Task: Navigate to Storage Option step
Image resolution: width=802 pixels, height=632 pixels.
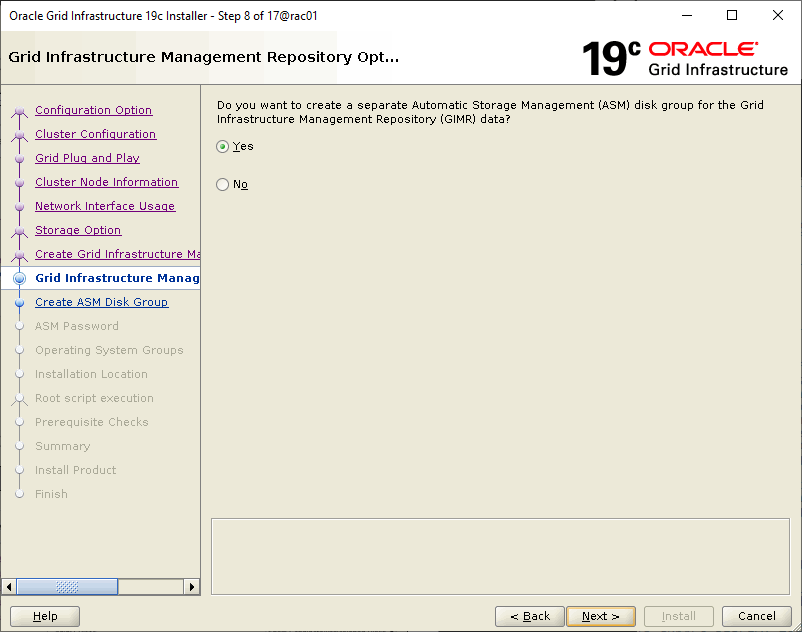Action: [78, 230]
